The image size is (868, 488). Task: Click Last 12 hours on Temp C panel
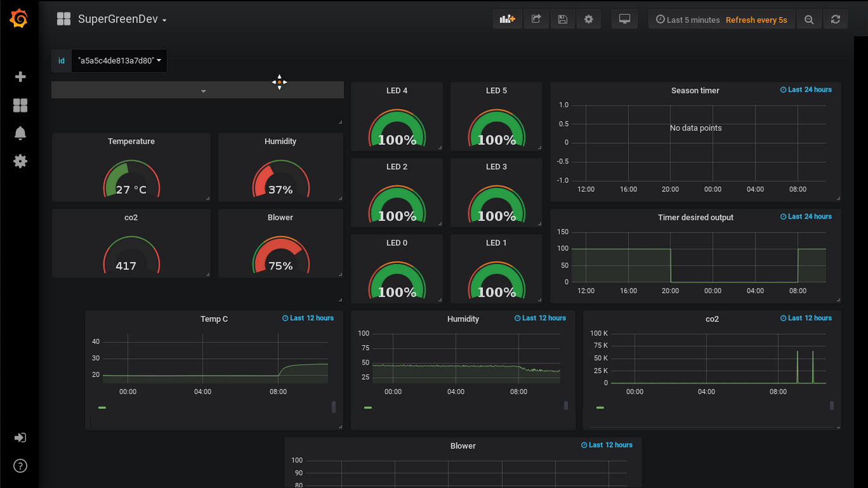pyautogui.click(x=308, y=318)
